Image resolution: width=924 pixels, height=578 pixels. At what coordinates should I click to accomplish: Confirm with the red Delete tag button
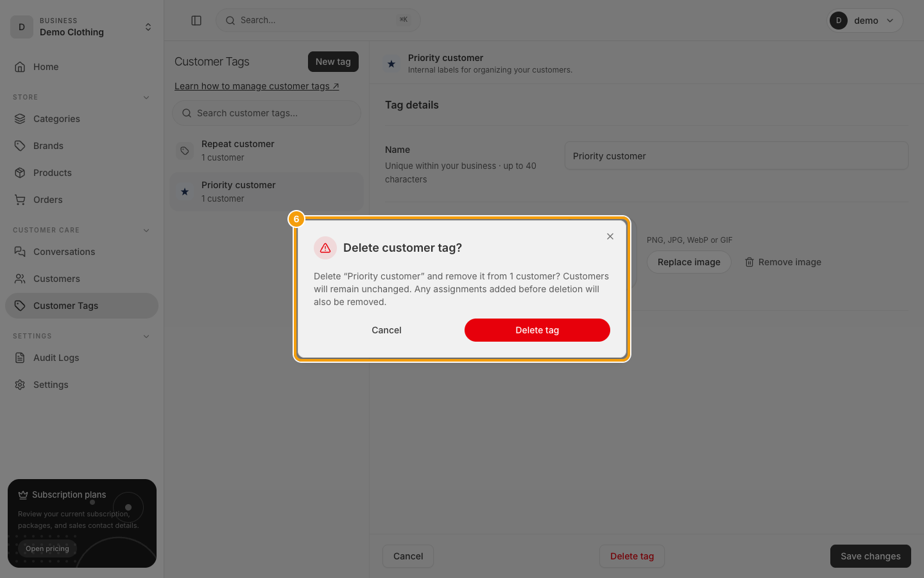[x=537, y=330]
